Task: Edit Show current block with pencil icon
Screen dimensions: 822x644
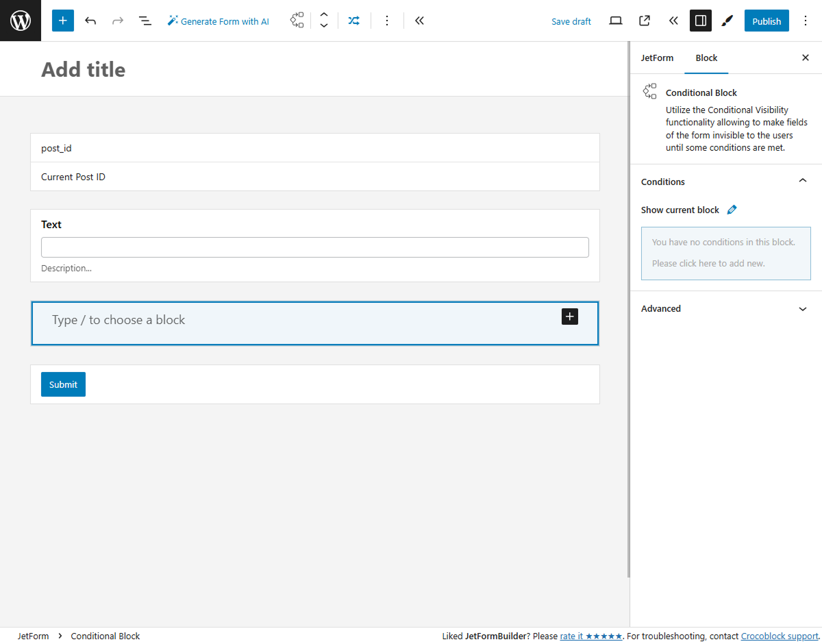Action: [732, 210]
